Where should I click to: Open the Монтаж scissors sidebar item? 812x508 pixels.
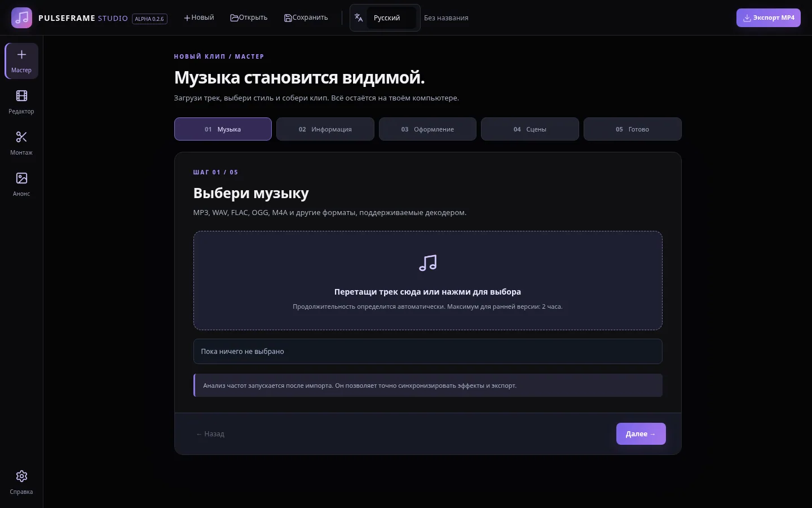(21, 143)
